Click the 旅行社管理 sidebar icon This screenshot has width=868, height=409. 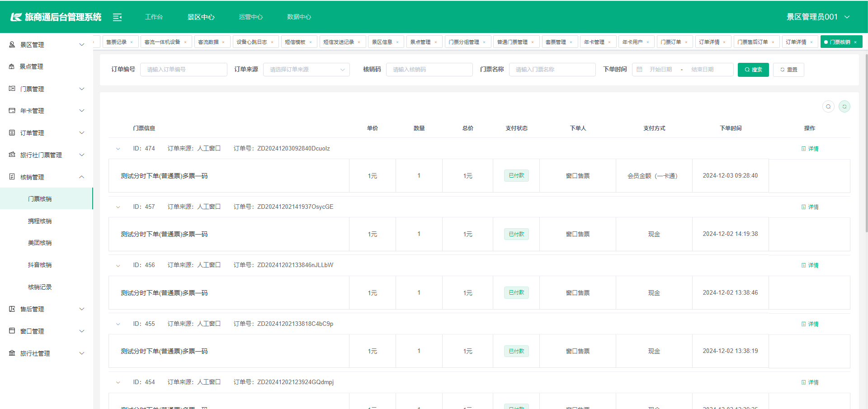pos(12,353)
